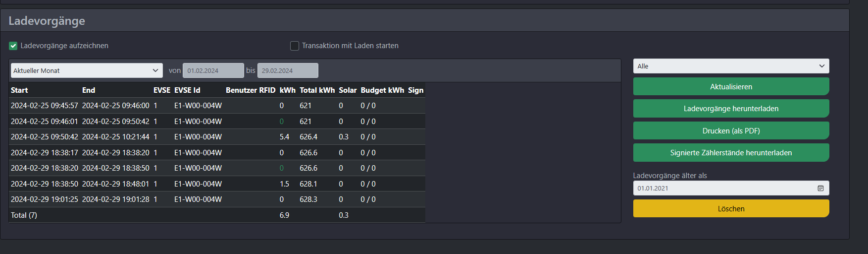
Task: Click the Total kWh column header
Action: click(317, 90)
